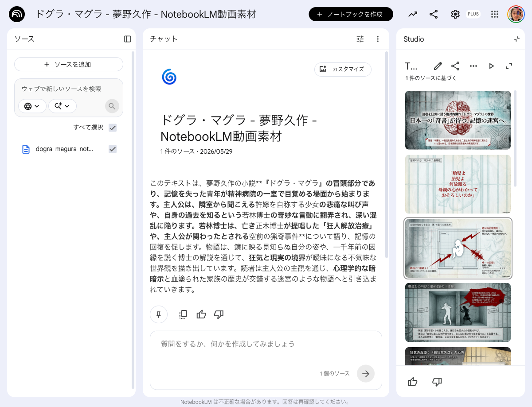Click the source search magnifier button
The width and height of the screenshot is (532, 407).
[x=112, y=106]
